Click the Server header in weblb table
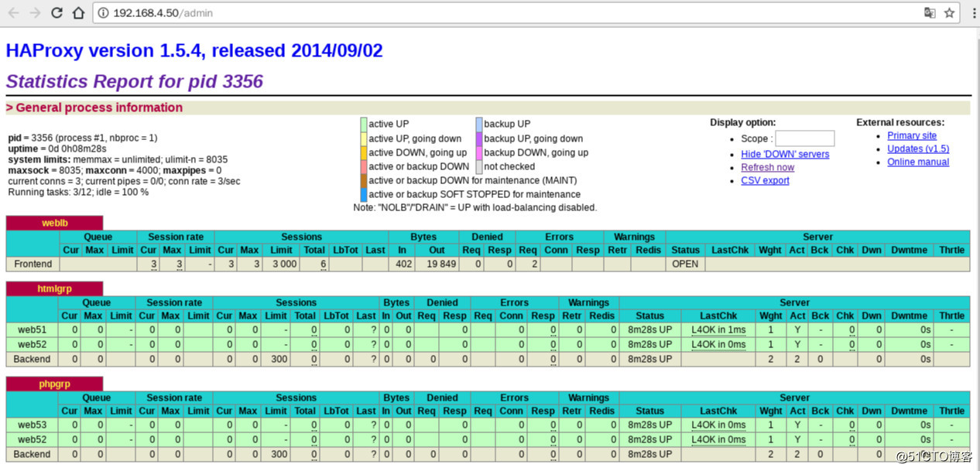 (x=817, y=237)
